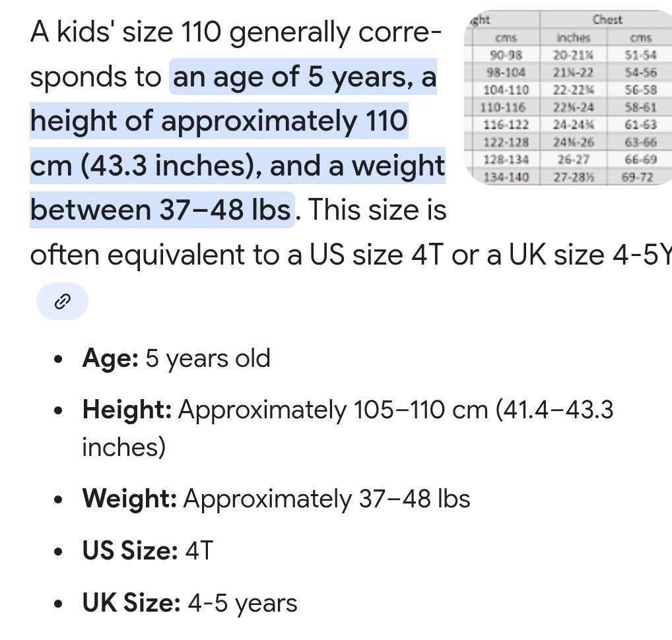Select highlighted phrase "height of approximately 110"
This screenshot has height=640, width=672.
pyautogui.click(x=218, y=121)
